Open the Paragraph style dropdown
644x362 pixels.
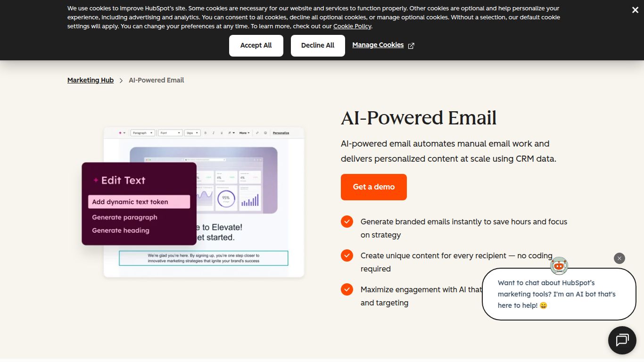coord(143,133)
